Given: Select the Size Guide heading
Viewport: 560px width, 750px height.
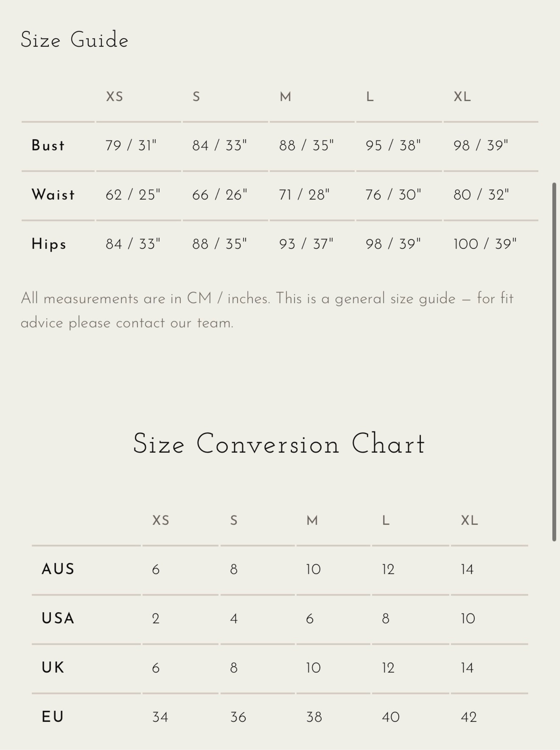Looking at the screenshot, I should click(74, 40).
